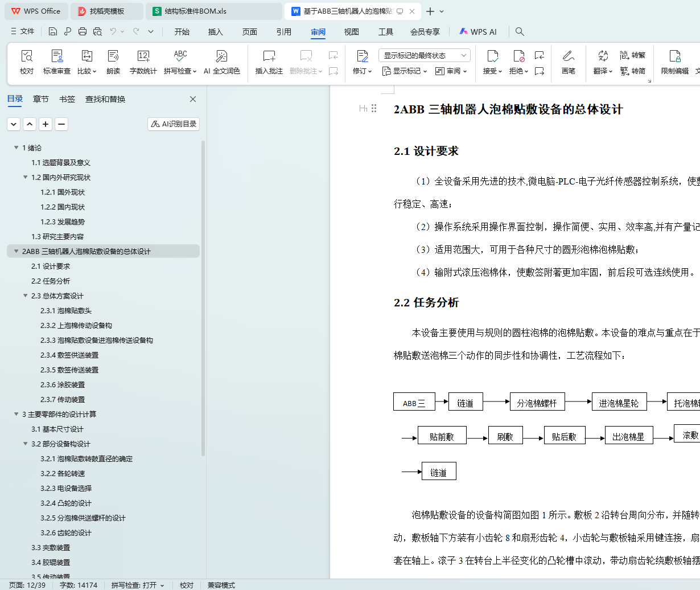Go to 2.3.6 涂胶装置 in outline
This screenshot has height=590, width=700.
[63, 384]
